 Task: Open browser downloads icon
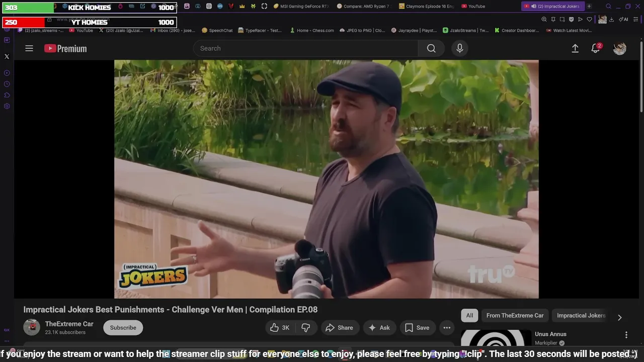click(611, 19)
